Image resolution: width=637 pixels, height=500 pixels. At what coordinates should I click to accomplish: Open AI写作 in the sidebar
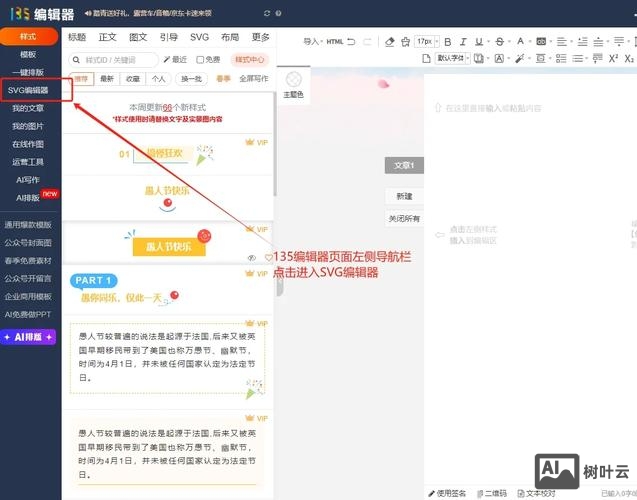tap(28, 180)
